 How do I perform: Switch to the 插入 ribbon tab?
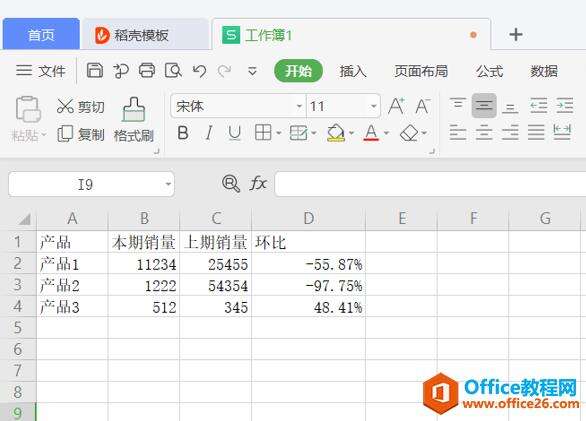[x=353, y=71]
